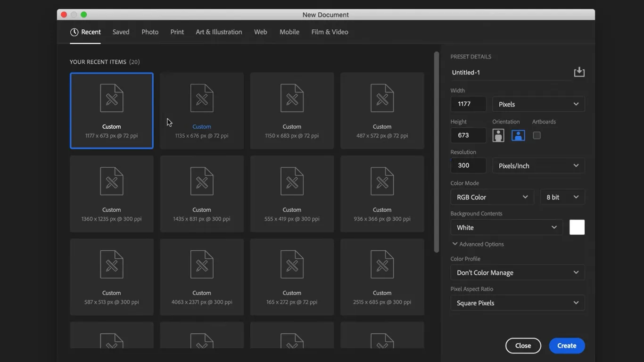Collapse the Advanced Options section
The height and width of the screenshot is (362, 644).
point(478,244)
